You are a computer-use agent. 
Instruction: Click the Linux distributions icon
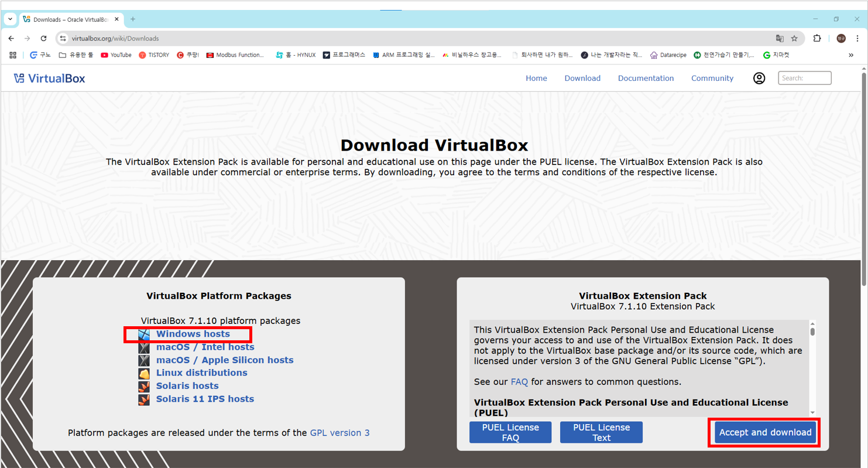[x=144, y=373]
